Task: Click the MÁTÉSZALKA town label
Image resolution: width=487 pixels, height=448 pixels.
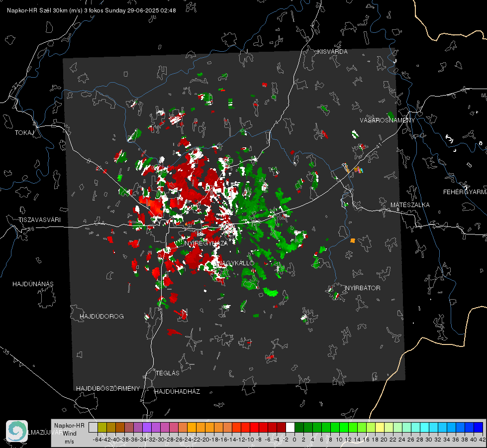Action: (410, 205)
